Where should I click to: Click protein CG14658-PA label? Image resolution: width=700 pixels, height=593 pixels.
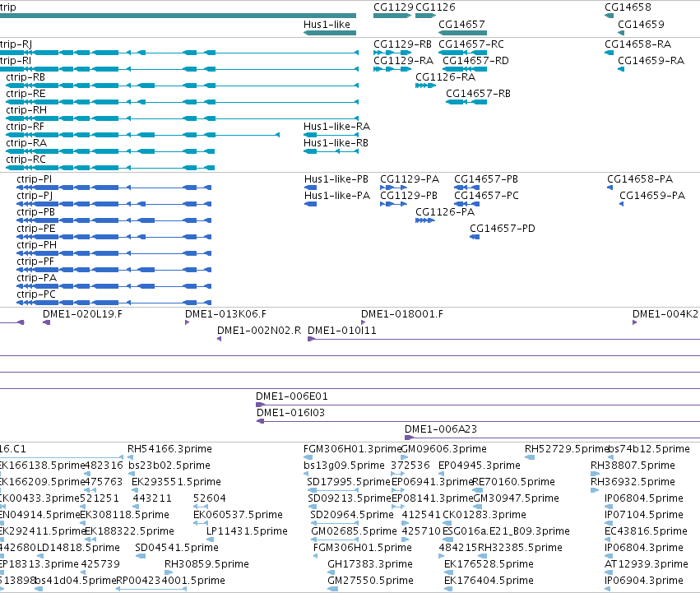pos(640,179)
